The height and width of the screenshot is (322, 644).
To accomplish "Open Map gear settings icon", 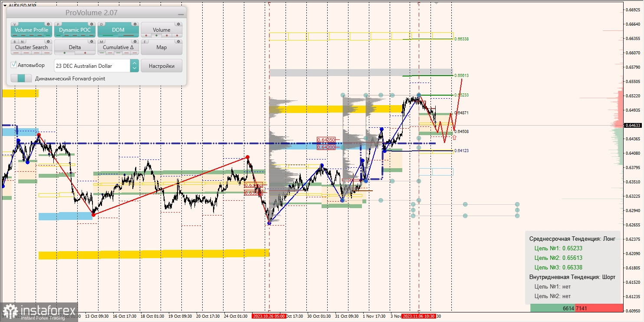I will click(178, 41).
